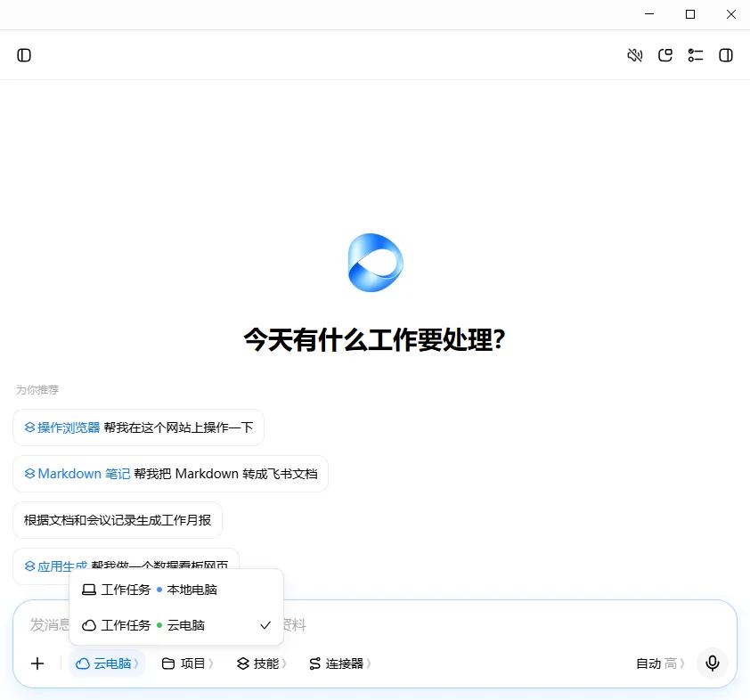The image size is (750, 700).
Task: Expand the 技能 skills selector
Action: click(262, 663)
